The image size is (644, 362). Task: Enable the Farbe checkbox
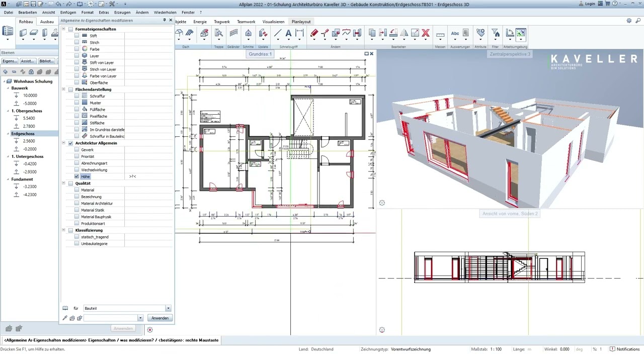(x=77, y=49)
